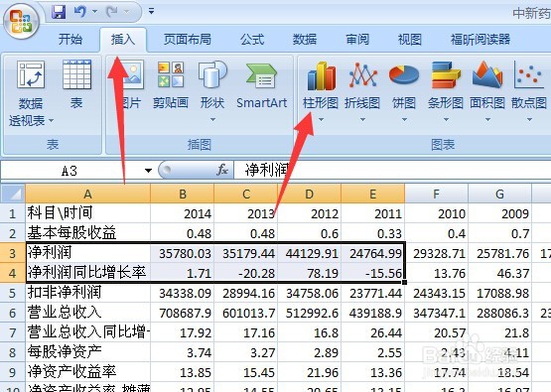
Task: Select column E header
Action: click(373, 194)
